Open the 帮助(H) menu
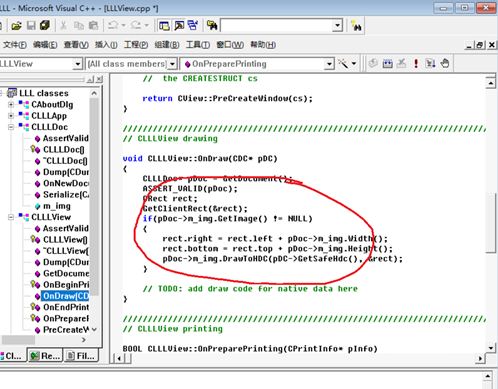This screenshot has height=389, width=498. pos(263,45)
